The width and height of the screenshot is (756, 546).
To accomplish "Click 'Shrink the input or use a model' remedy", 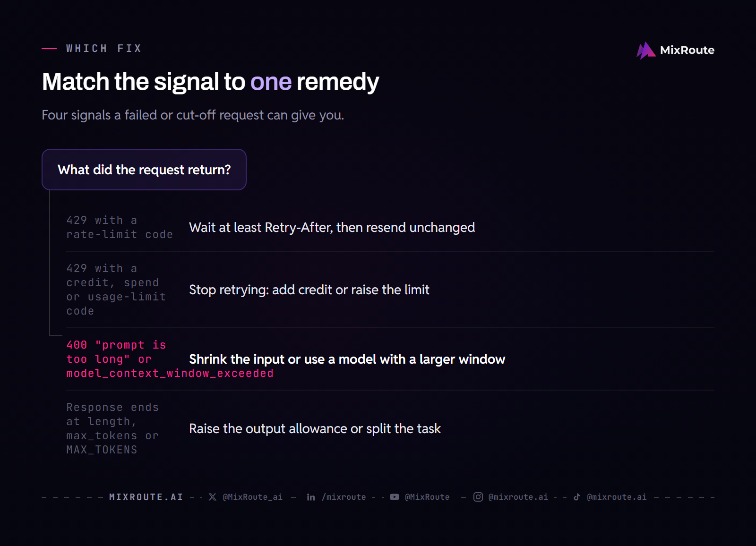I will click(347, 359).
